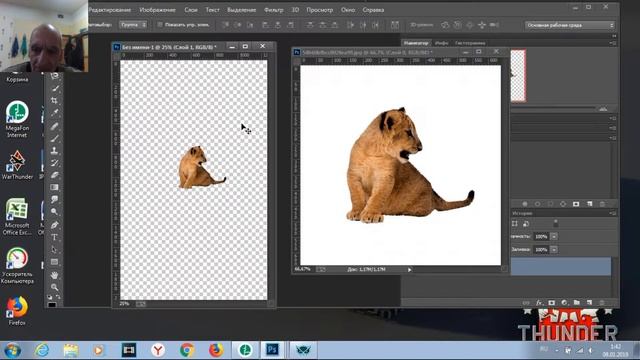The image size is (640, 360).
Task: Open Firefox desktop shortcut
Action: 17,312
